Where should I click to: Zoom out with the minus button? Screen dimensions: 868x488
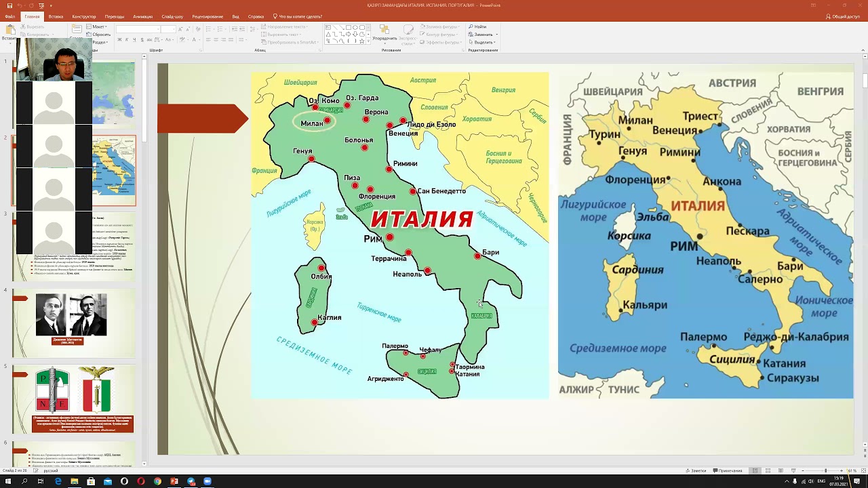(803, 470)
